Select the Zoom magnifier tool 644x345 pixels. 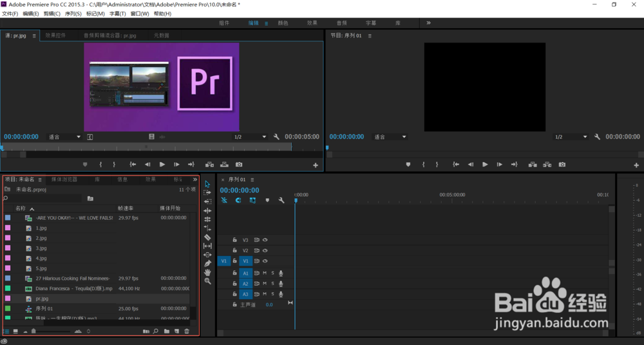click(208, 281)
